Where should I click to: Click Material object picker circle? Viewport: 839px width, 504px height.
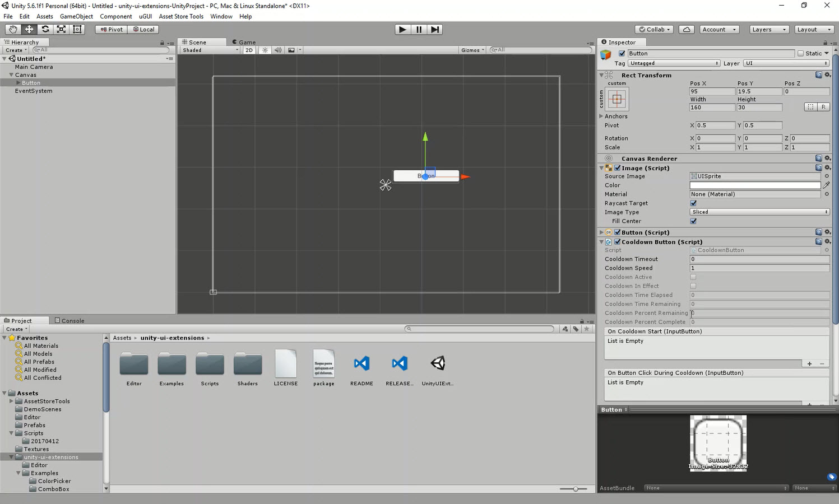[827, 194]
